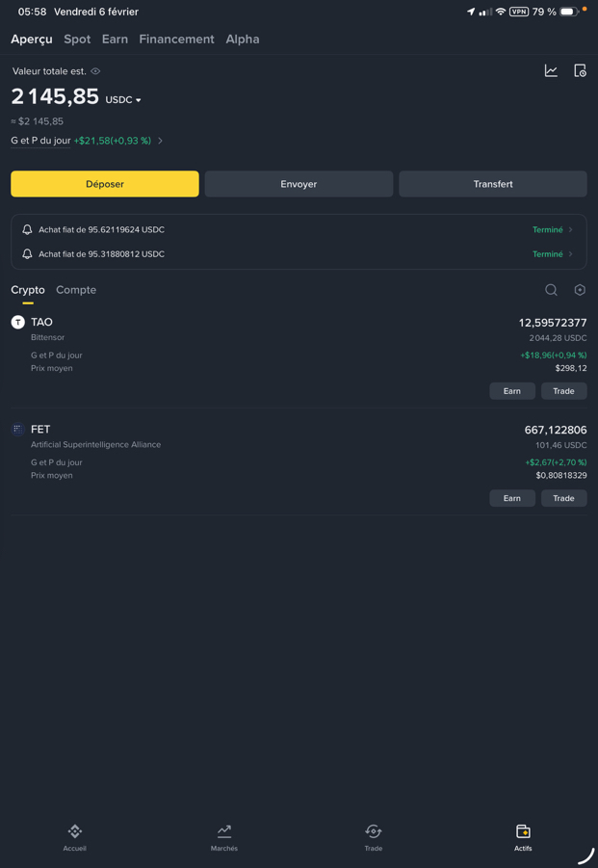Expand daily G et P details chevron
The image size is (598, 868).
tap(161, 142)
